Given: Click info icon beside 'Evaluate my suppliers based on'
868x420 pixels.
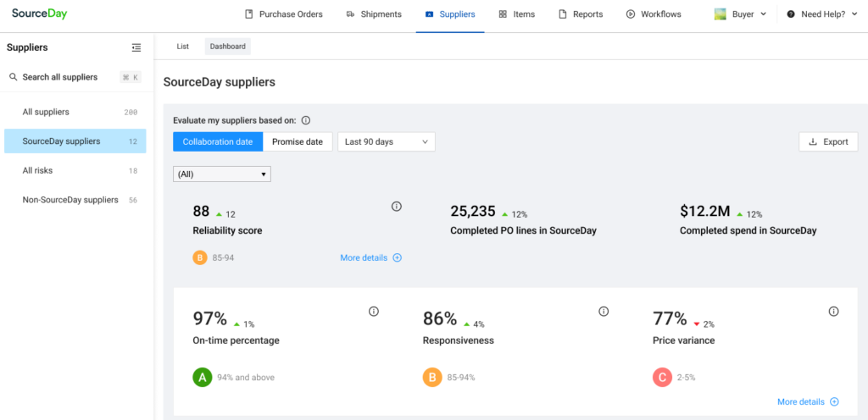Looking at the screenshot, I should [306, 120].
